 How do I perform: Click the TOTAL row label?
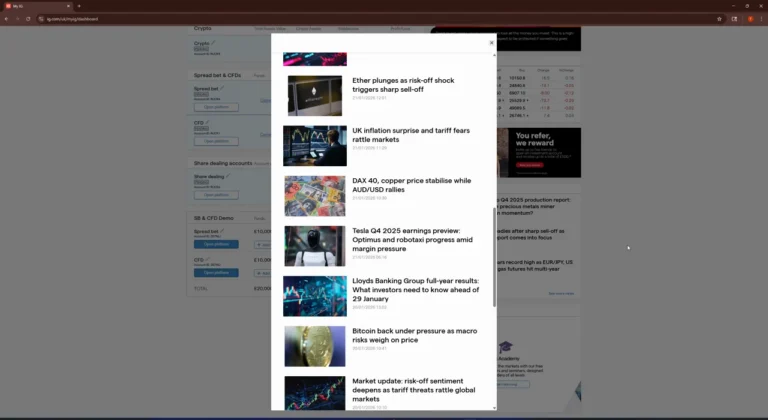200,289
